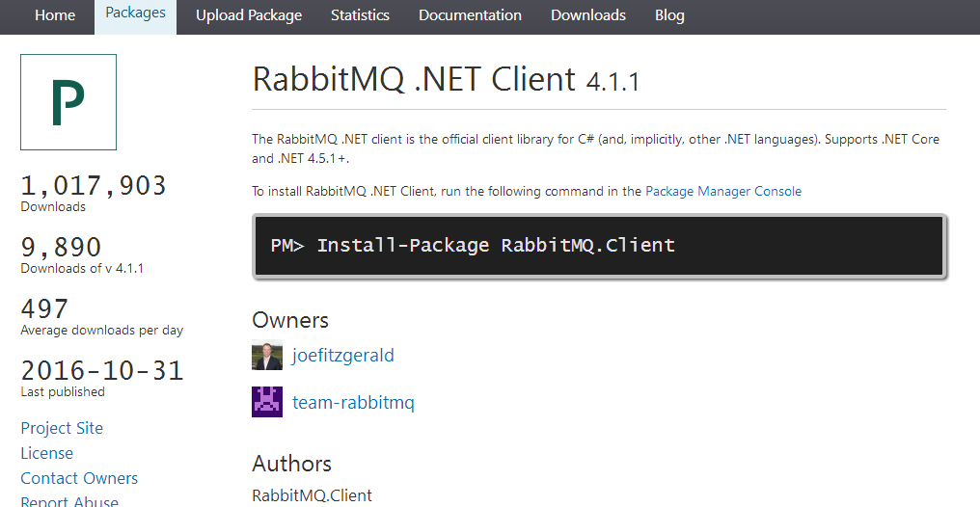Visit the Blog tab
This screenshot has height=507, width=980.
click(669, 15)
